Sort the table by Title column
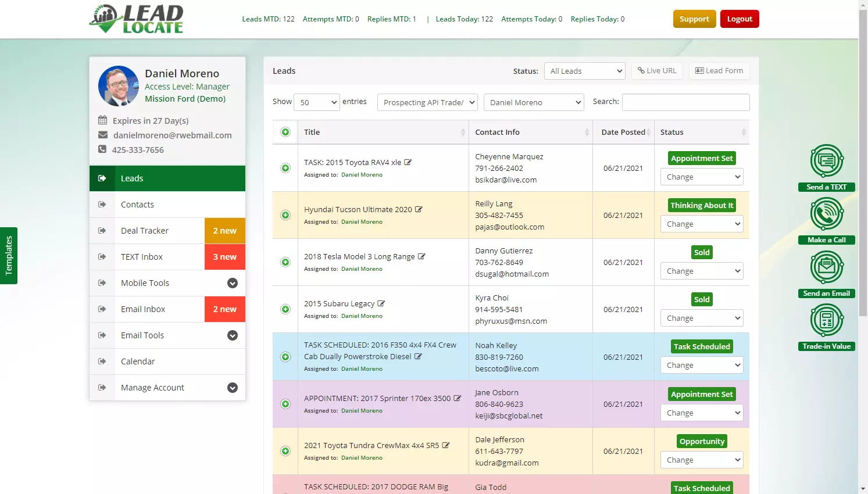 point(383,132)
